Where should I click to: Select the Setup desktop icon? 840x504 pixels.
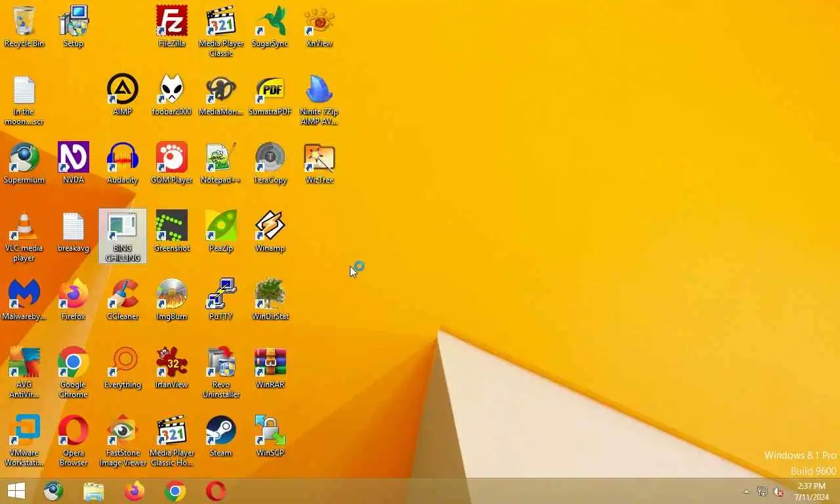point(73,26)
